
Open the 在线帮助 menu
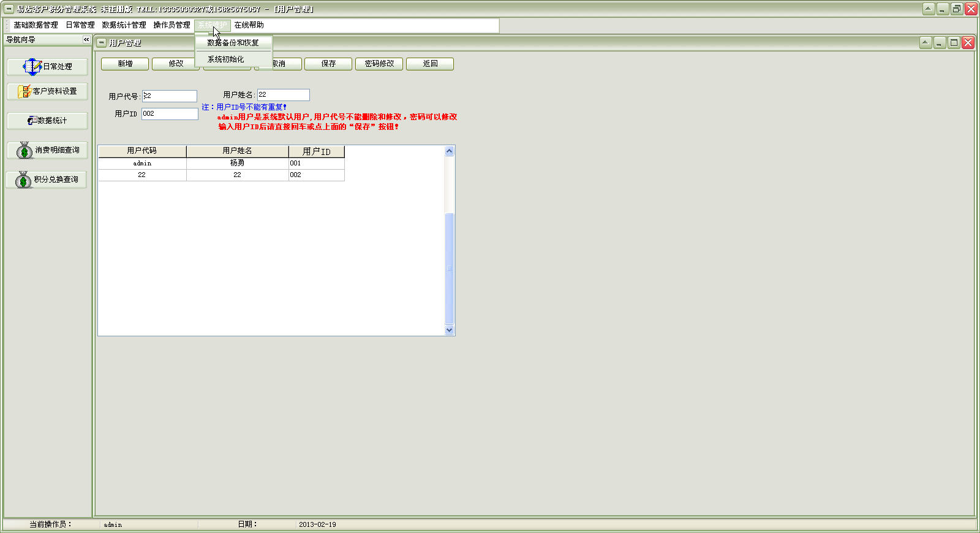(249, 25)
